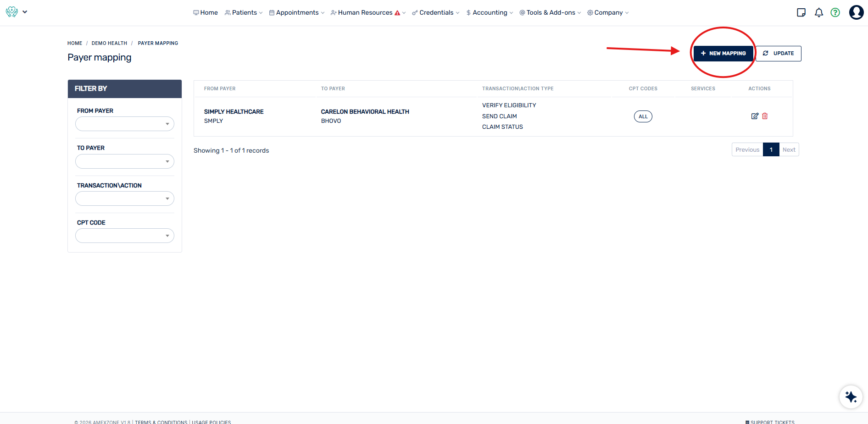Open the Tools & Add-ons menu

(550, 12)
